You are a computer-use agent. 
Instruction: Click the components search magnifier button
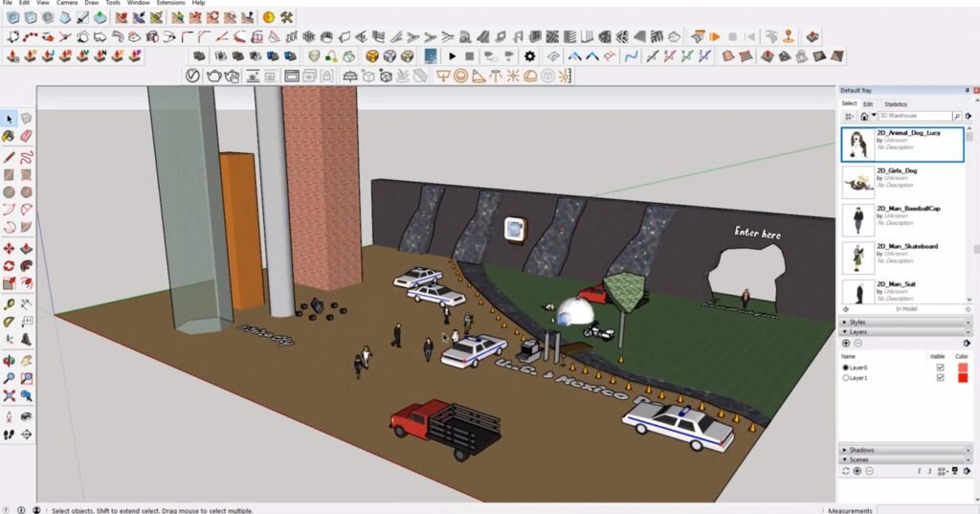[x=956, y=117]
